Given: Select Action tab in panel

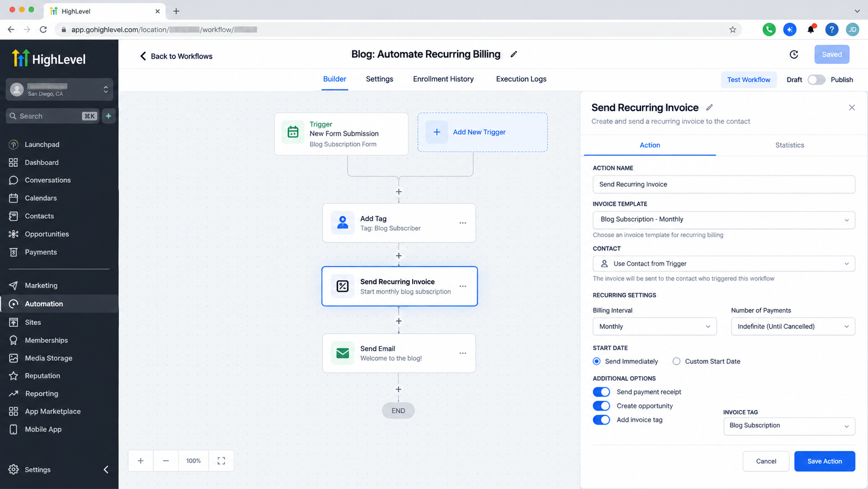Looking at the screenshot, I should pos(650,145).
